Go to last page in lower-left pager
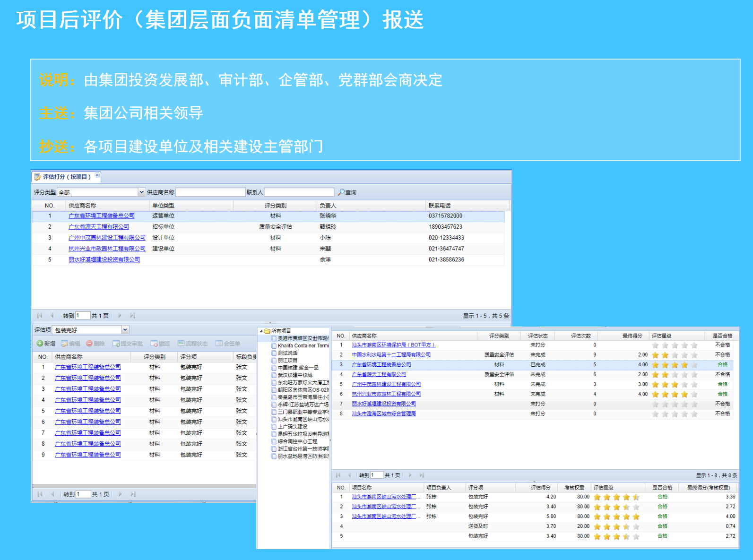The height and width of the screenshot is (560, 753). (133, 494)
